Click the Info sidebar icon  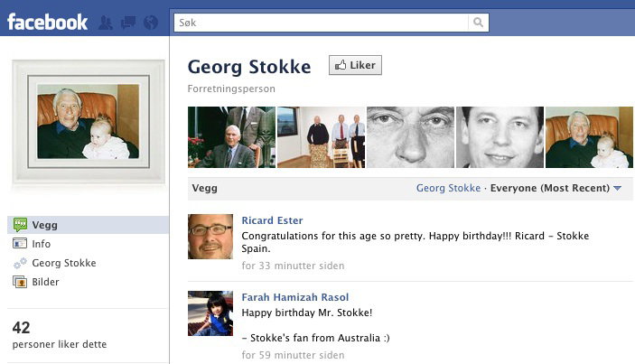(20, 244)
